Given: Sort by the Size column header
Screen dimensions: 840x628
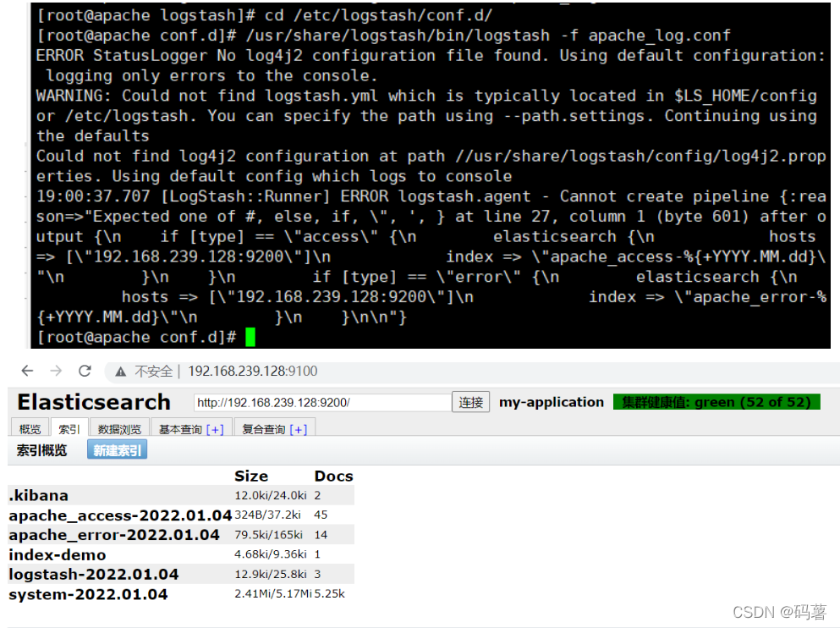Looking at the screenshot, I should [251, 476].
